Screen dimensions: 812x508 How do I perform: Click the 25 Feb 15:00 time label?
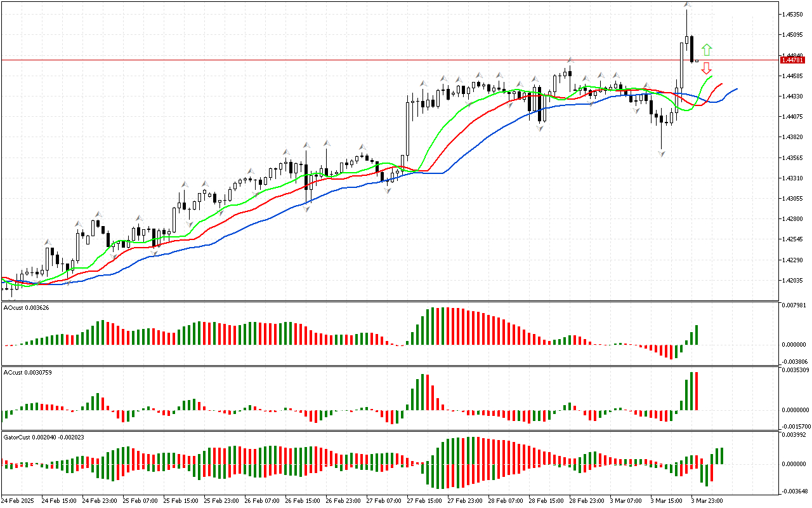point(181,501)
